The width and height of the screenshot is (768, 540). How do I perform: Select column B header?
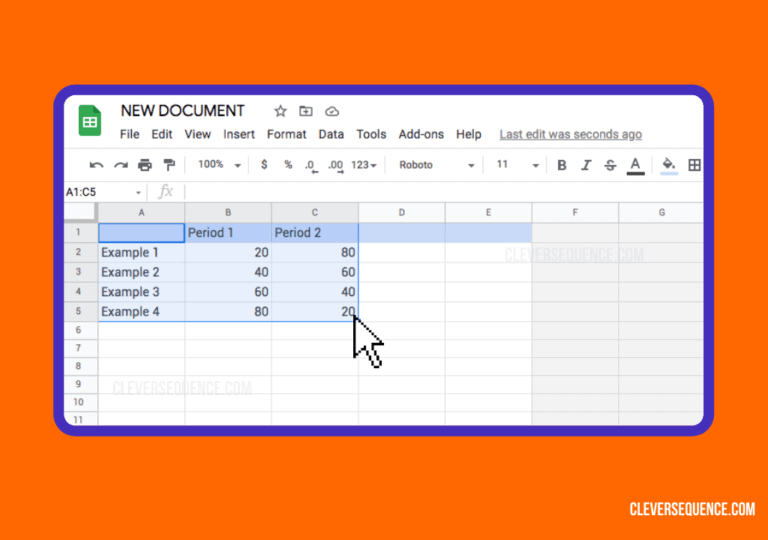point(228,212)
